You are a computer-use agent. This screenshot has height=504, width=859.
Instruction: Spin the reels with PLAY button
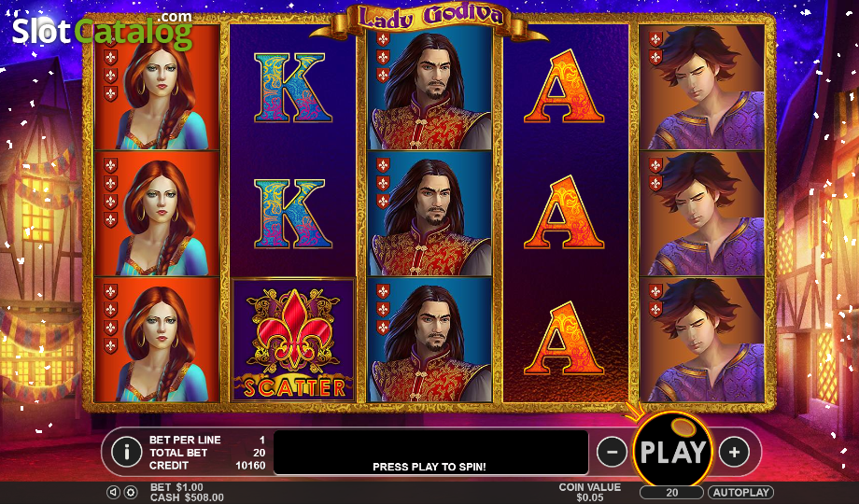[673, 452]
